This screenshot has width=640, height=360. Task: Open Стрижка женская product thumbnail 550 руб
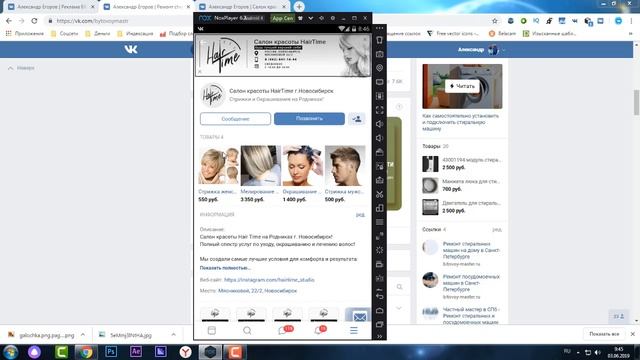(219, 166)
